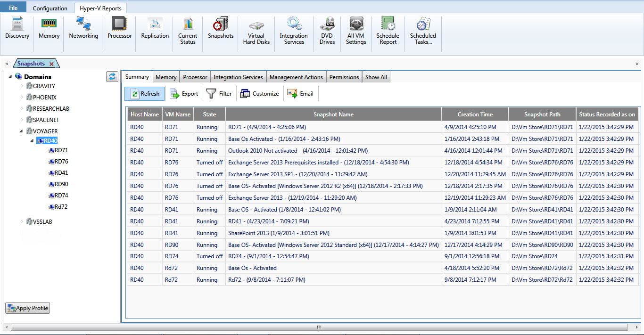The width and height of the screenshot is (644, 335).
Task: Click the horizontal scrollbar thumb at bottom
Action: [319, 327]
